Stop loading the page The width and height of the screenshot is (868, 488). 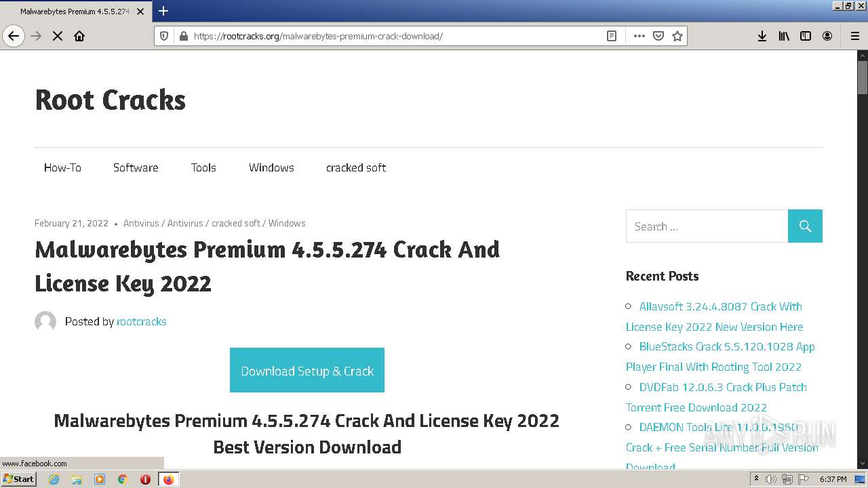[58, 36]
